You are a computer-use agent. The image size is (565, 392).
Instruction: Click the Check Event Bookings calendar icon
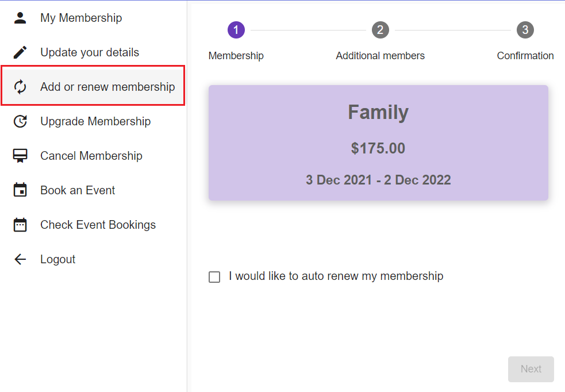(x=20, y=225)
